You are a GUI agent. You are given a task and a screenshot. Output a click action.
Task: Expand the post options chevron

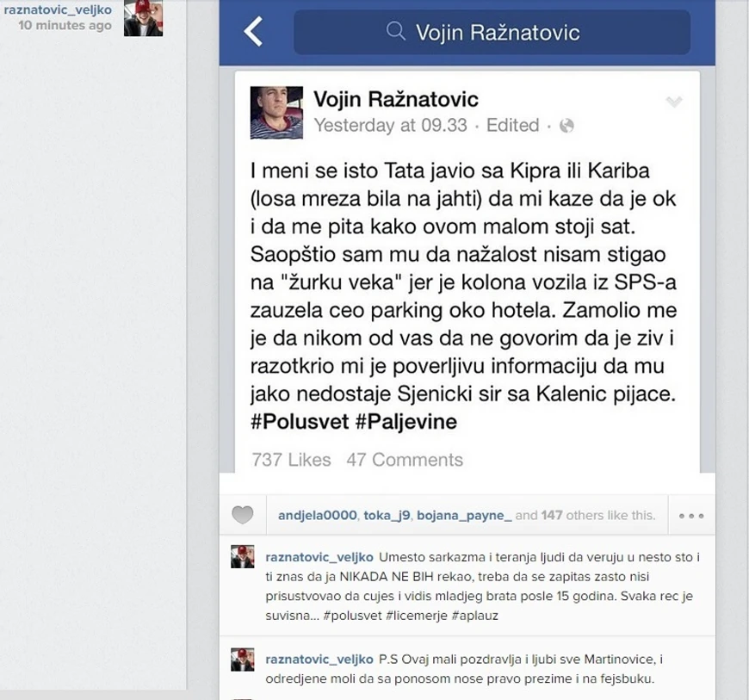tap(674, 102)
